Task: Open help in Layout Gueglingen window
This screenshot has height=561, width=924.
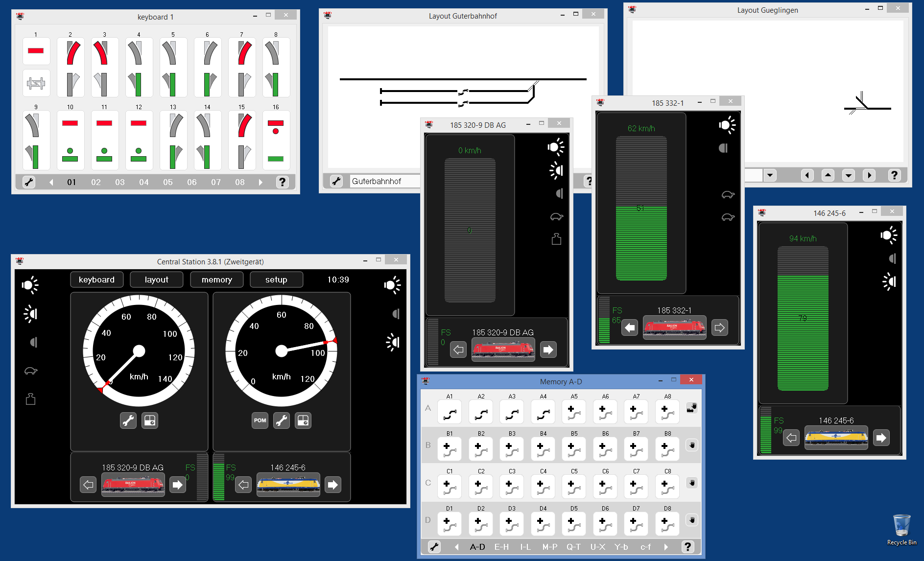Action: click(x=894, y=175)
